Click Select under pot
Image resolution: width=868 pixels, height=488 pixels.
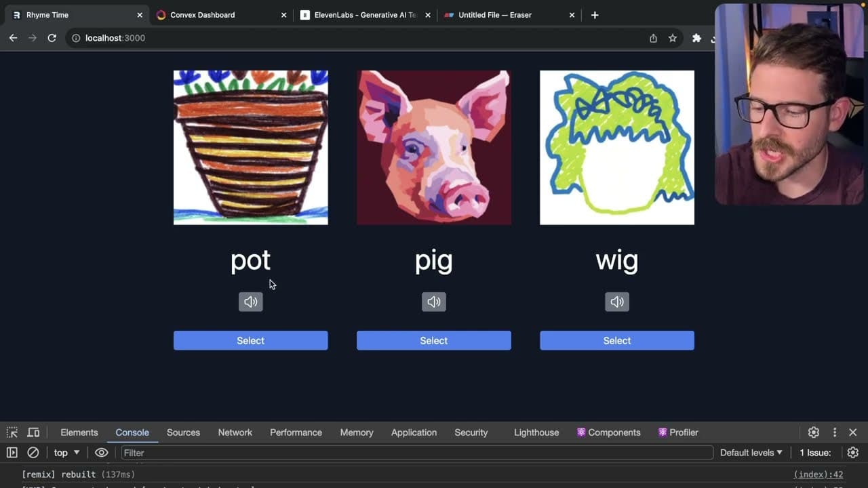pos(250,340)
